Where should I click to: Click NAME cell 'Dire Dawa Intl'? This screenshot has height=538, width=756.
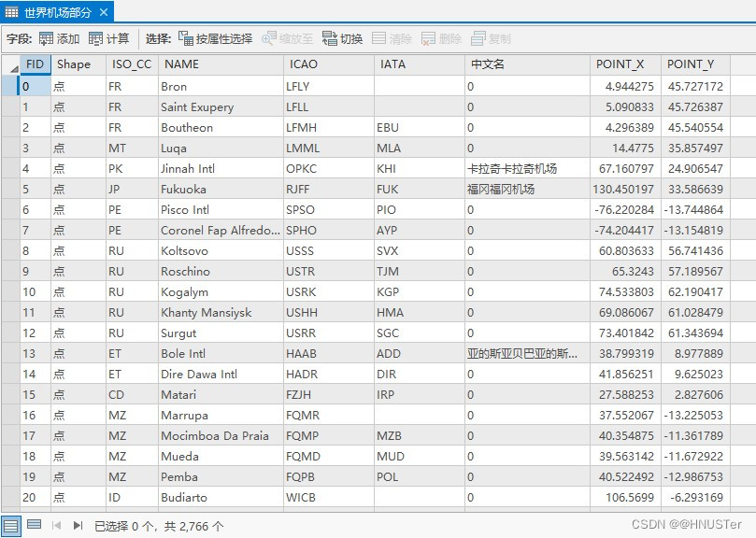click(x=221, y=374)
